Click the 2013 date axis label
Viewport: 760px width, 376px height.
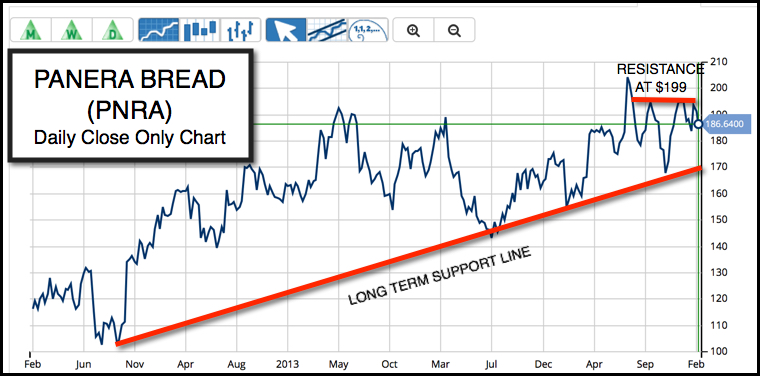pyautogui.click(x=287, y=364)
